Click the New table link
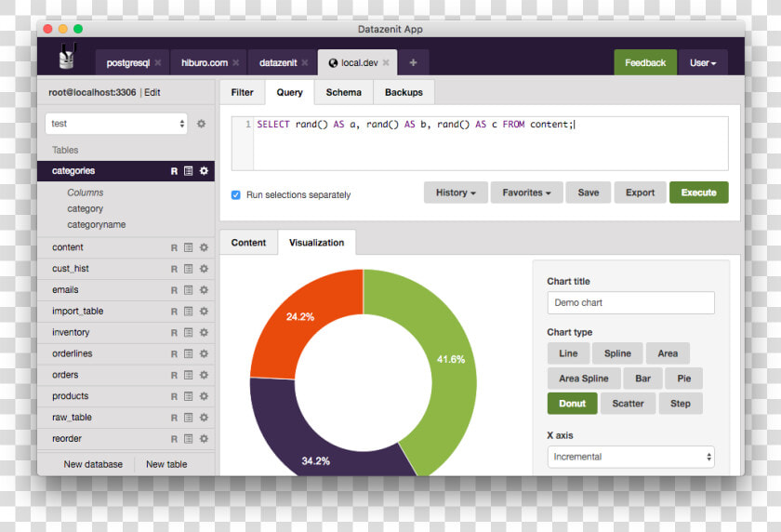Screen dimensions: 781x532 166,464
